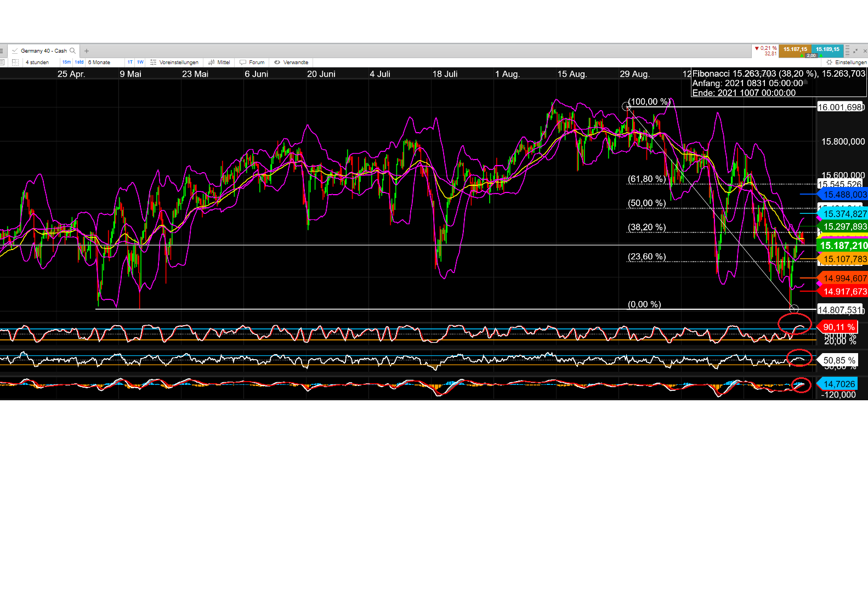Viewport: 868px width, 613px height.
Task: Switch to 1std timeframe
Action: tap(80, 63)
